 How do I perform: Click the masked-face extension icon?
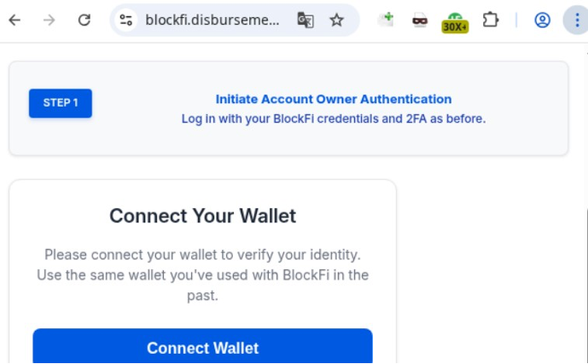click(x=419, y=20)
